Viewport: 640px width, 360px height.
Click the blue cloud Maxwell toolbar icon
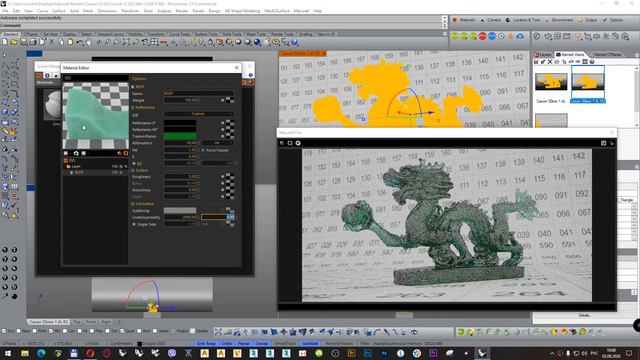pos(520,36)
